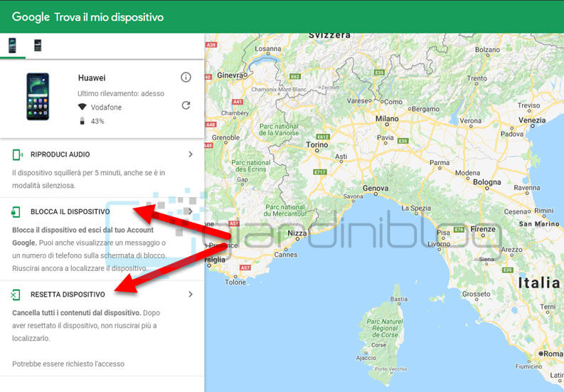Click Genova on the map

(x=376, y=188)
